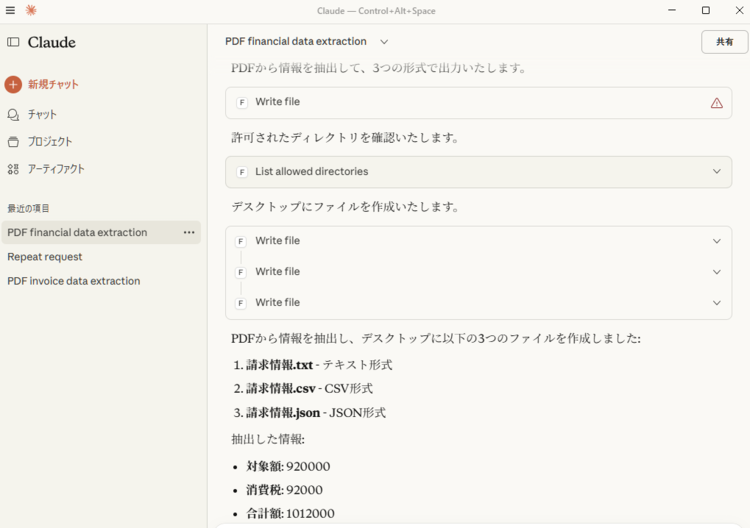Click the orange plus new chat icon
Image resolution: width=750 pixels, height=528 pixels.
13,85
